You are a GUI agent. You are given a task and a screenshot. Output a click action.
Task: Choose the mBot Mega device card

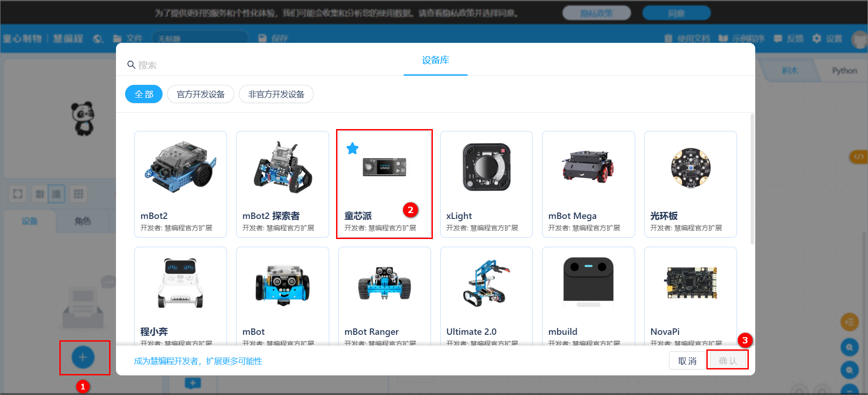[x=589, y=184]
